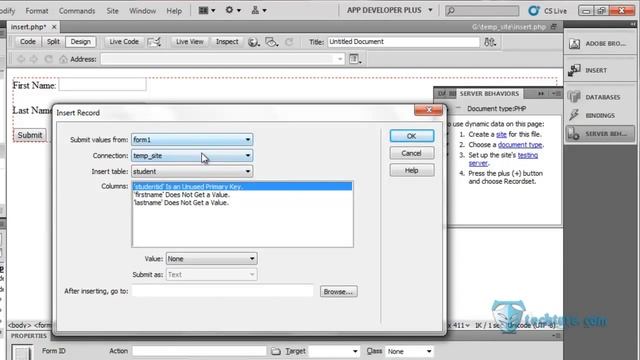Image resolution: width=640 pixels, height=360 pixels.
Task: Open the Insert table dropdown showing student
Action: pyautogui.click(x=192, y=171)
